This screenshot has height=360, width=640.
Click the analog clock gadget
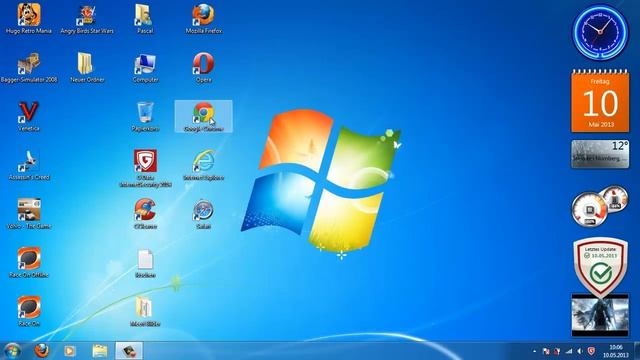[600, 32]
